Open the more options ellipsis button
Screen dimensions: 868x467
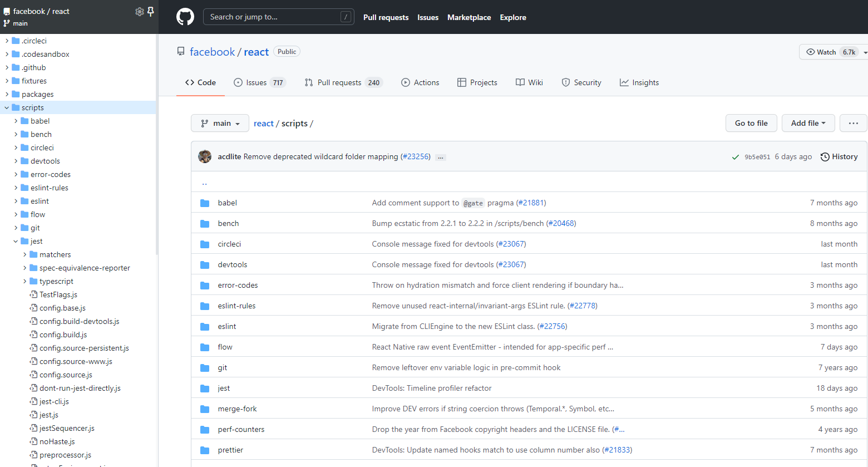click(854, 123)
